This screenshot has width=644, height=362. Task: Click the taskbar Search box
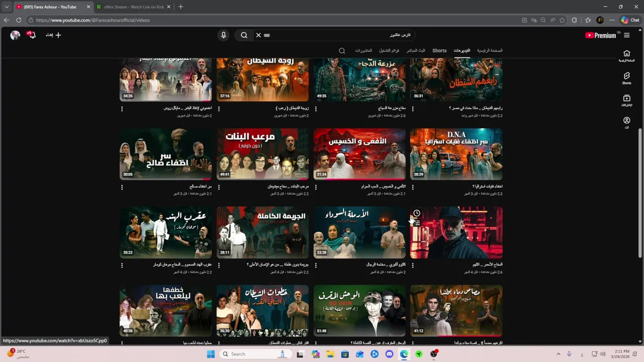255,354
